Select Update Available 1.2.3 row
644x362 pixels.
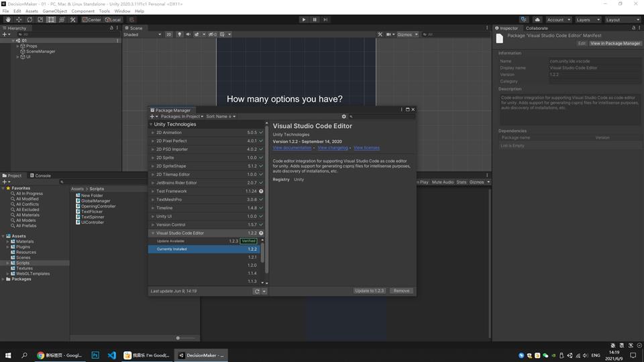[x=204, y=241]
